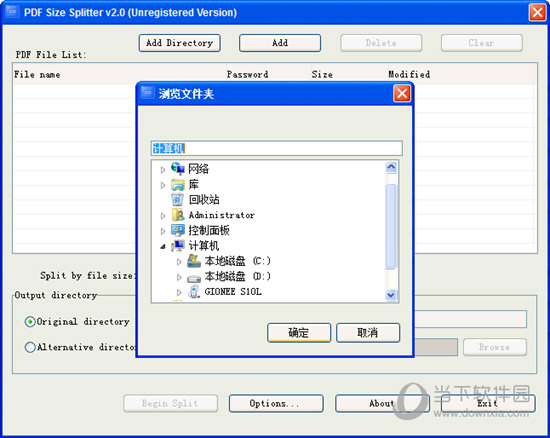
Task: Click the Begin Split button
Action: 170,403
